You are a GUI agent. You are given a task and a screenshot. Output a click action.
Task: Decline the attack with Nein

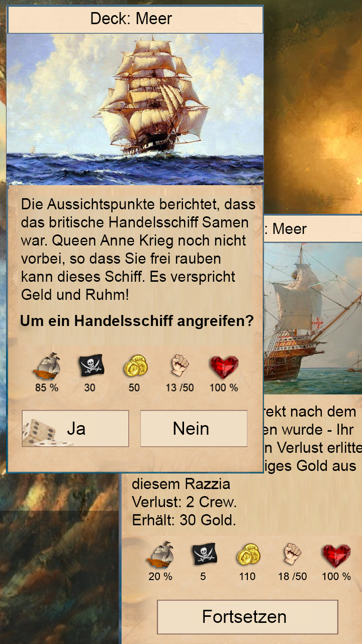click(194, 429)
